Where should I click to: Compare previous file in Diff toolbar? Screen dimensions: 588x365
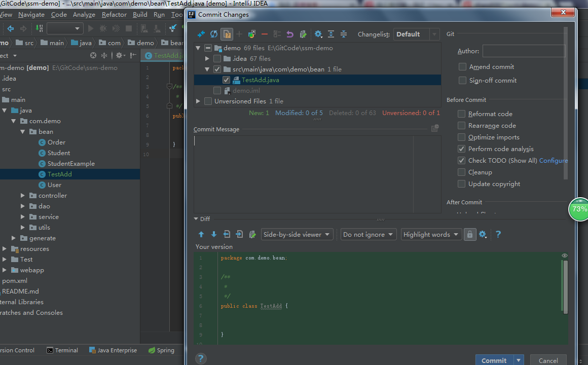coord(227,234)
